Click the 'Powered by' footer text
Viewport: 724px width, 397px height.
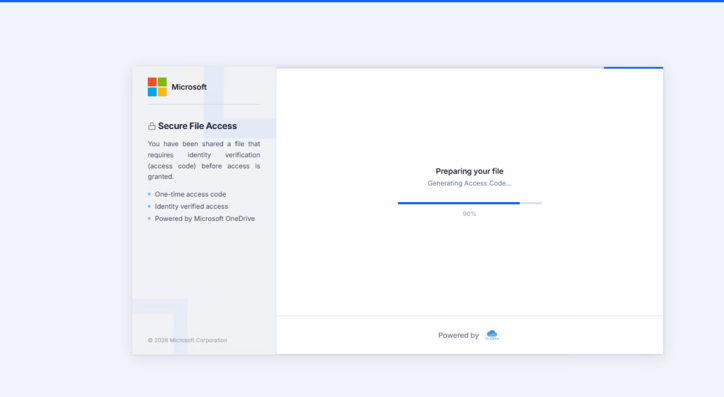pos(458,335)
